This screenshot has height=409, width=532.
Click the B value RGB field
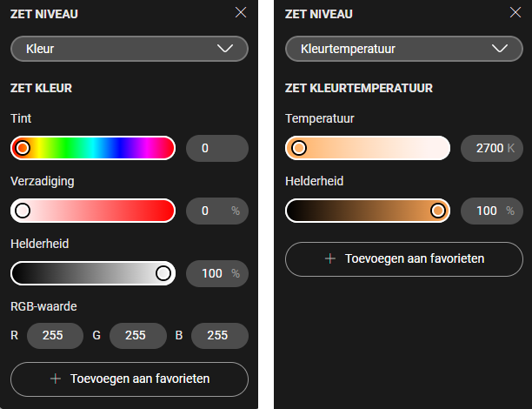219,335
